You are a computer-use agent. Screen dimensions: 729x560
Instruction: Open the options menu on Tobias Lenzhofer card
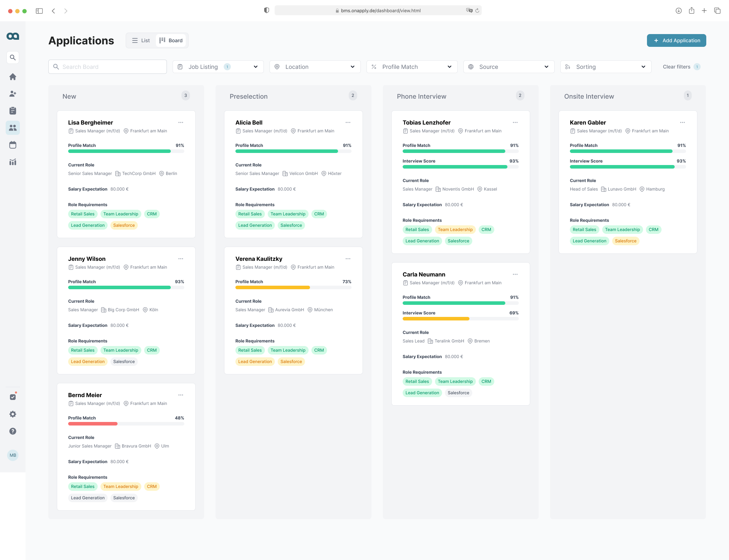point(515,122)
